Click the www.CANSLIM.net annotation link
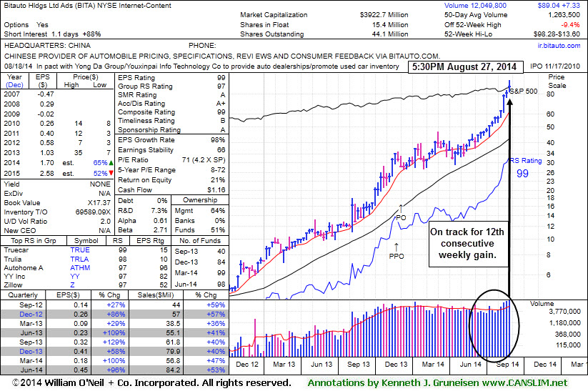Screen dimensions: 588x391 click(524, 383)
